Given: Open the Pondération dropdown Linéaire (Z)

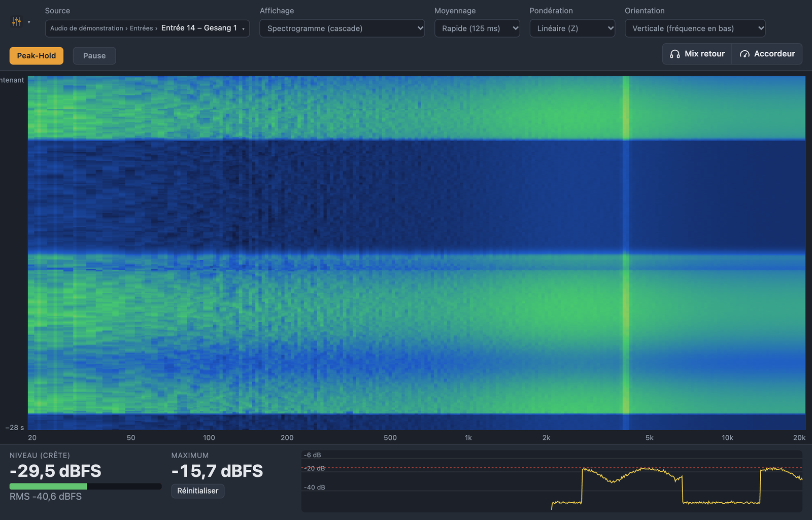Looking at the screenshot, I should pos(572,28).
